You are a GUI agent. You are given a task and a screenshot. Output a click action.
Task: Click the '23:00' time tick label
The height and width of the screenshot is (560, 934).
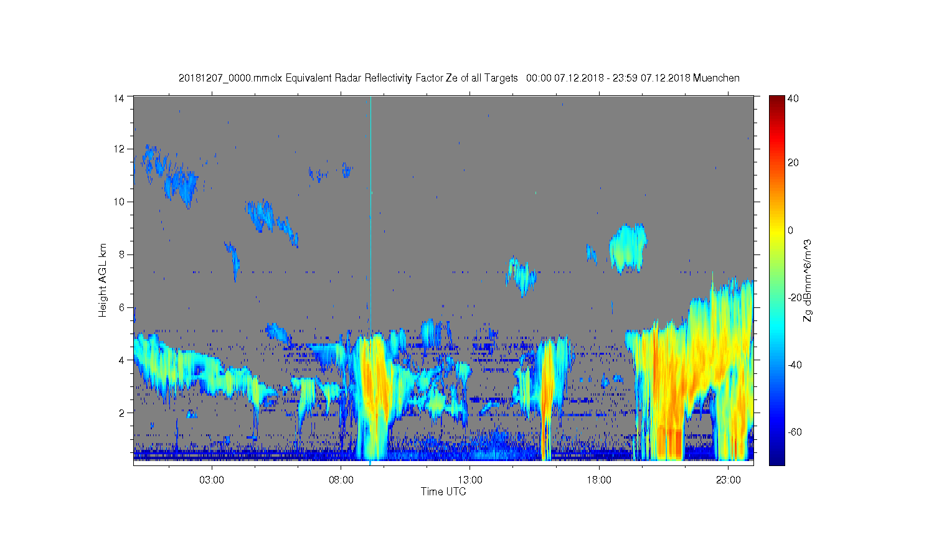729,480
